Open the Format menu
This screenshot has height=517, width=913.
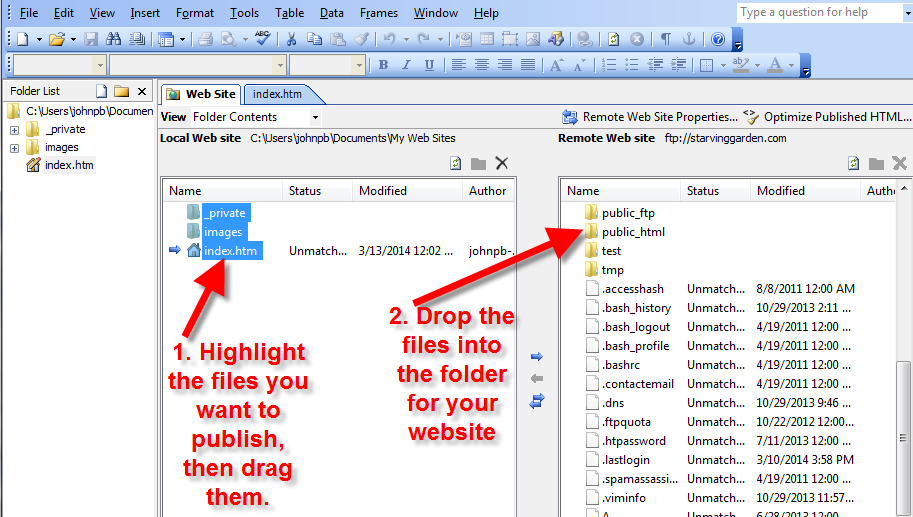[194, 13]
